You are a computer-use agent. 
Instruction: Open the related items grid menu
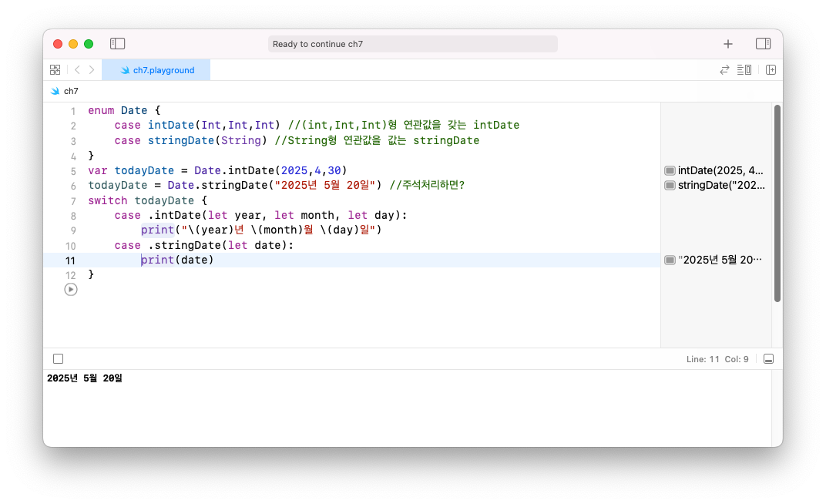click(x=55, y=69)
